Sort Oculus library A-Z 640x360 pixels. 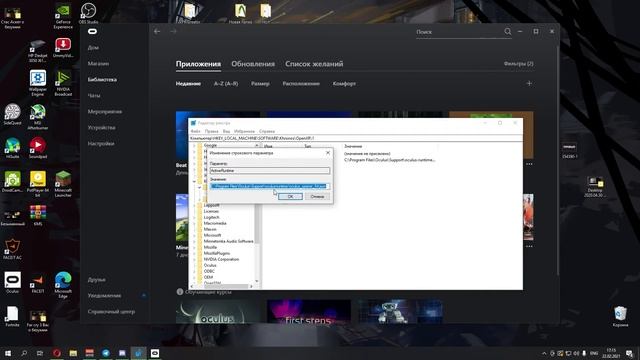[226, 84]
